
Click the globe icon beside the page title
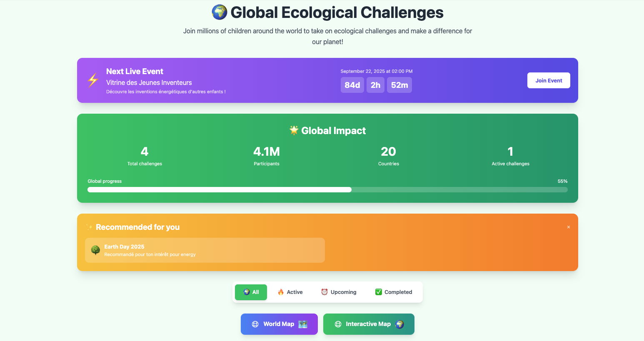coord(220,12)
